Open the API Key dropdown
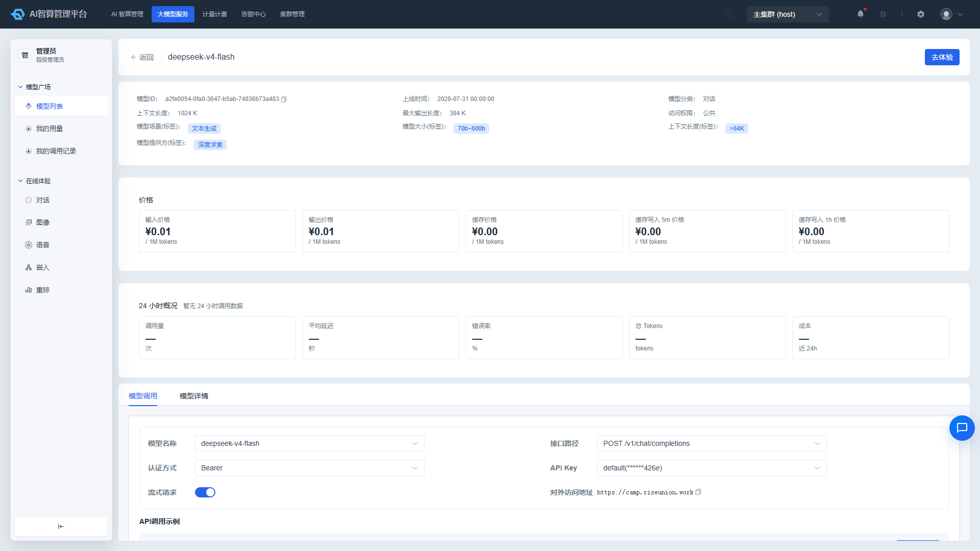This screenshot has height=551, width=980. [x=712, y=468]
